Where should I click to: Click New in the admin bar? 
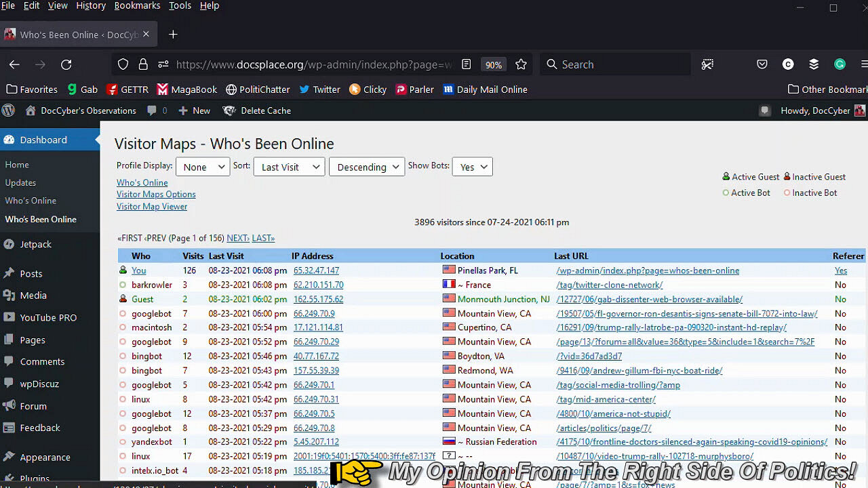click(195, 110)
